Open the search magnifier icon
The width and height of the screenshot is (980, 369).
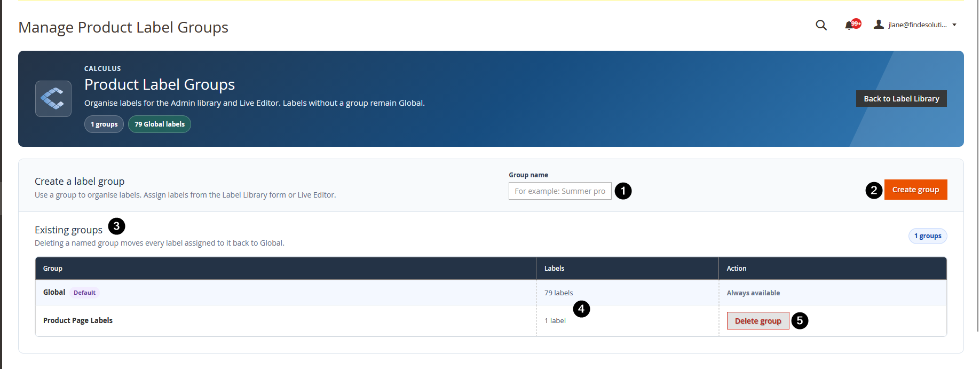(821, 25)
